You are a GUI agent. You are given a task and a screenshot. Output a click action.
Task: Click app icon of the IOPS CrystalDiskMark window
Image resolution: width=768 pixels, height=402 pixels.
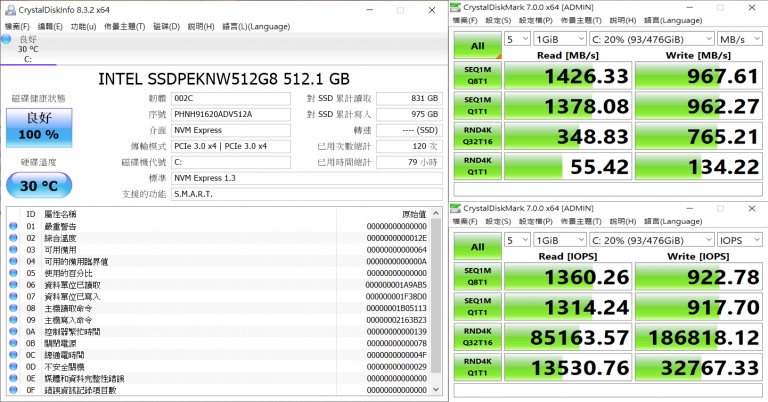pyautogui.click(x=456, y=209)
